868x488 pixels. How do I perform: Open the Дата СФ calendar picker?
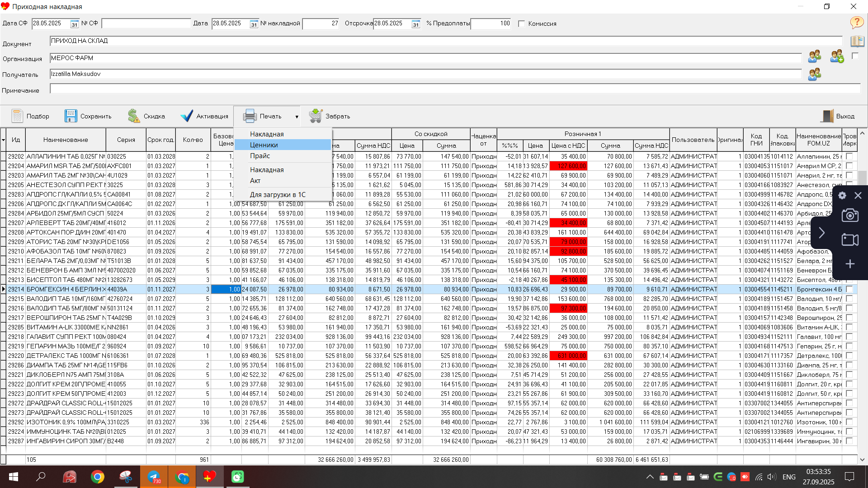(x=75, y=24)
